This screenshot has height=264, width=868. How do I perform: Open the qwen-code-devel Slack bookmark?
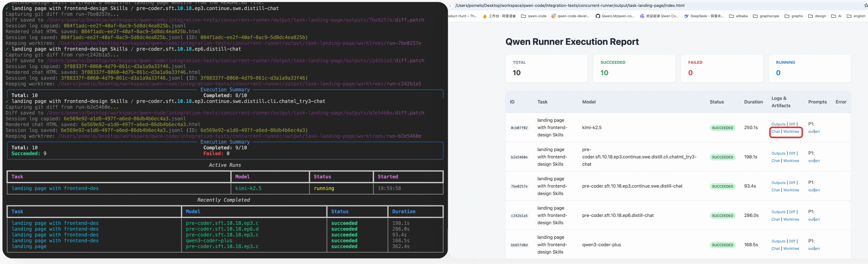pos(570,16)
